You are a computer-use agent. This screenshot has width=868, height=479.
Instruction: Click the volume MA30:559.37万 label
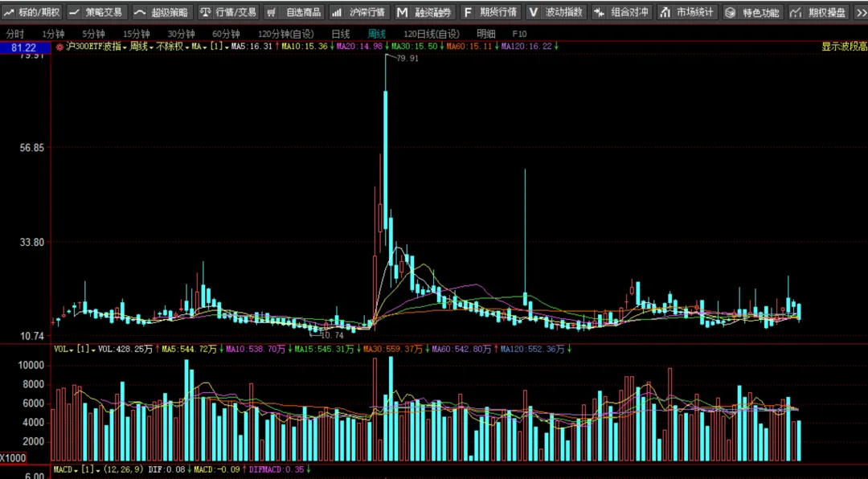392,349
